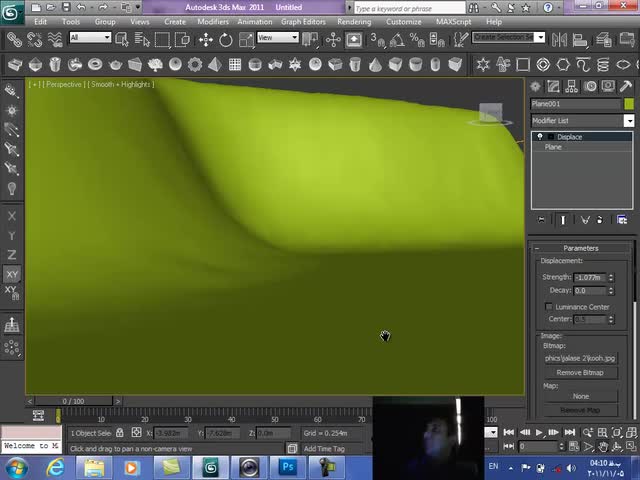Click the Unlink Selection tool
The image size is (640, 480).
[35, 40]
